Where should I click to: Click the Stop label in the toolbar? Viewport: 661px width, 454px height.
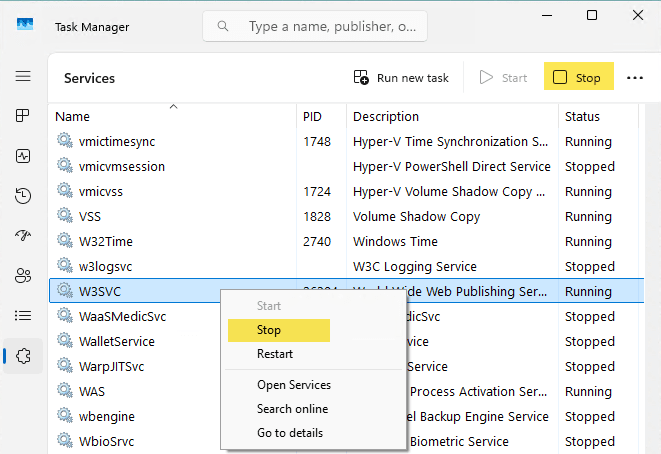588,78
